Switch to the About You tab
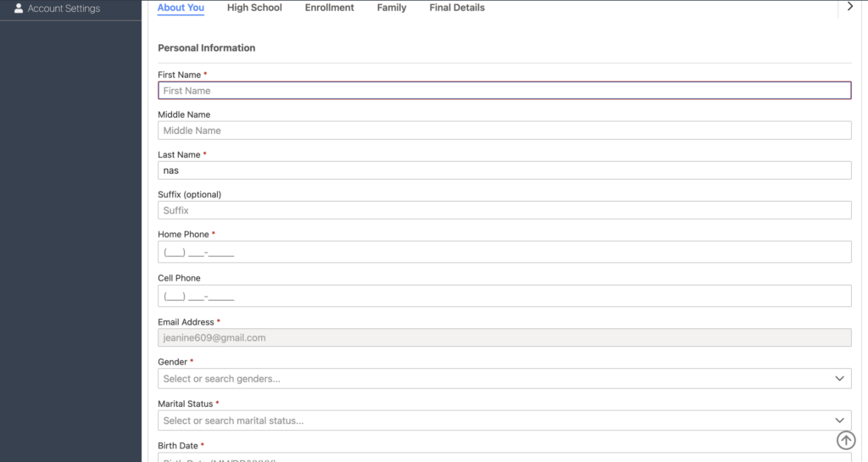This screenshot has width=868, height=462. (181, 8)
